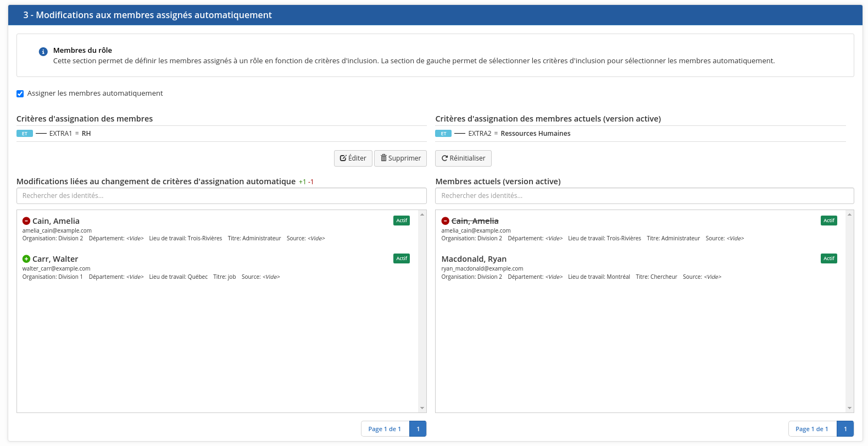Click Actif badge on Macdonald, Ryan row
This screenshot has height=446, width=868.
(x=829, y=258)
